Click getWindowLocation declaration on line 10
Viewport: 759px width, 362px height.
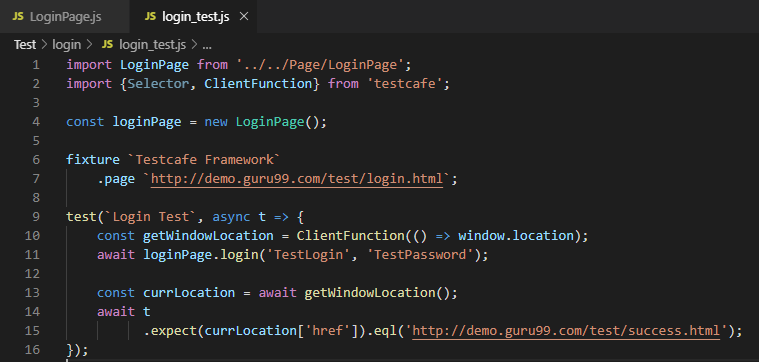pyautogui.click(x=208, y=236)
